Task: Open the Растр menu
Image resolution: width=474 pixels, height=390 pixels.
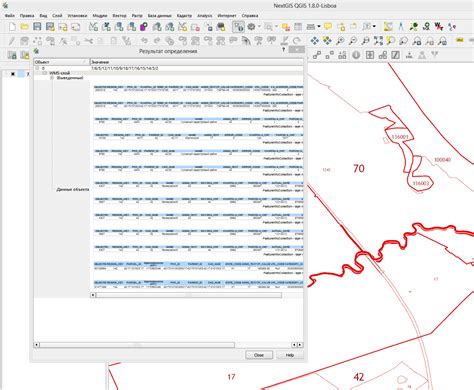Action: coord(137,16)
